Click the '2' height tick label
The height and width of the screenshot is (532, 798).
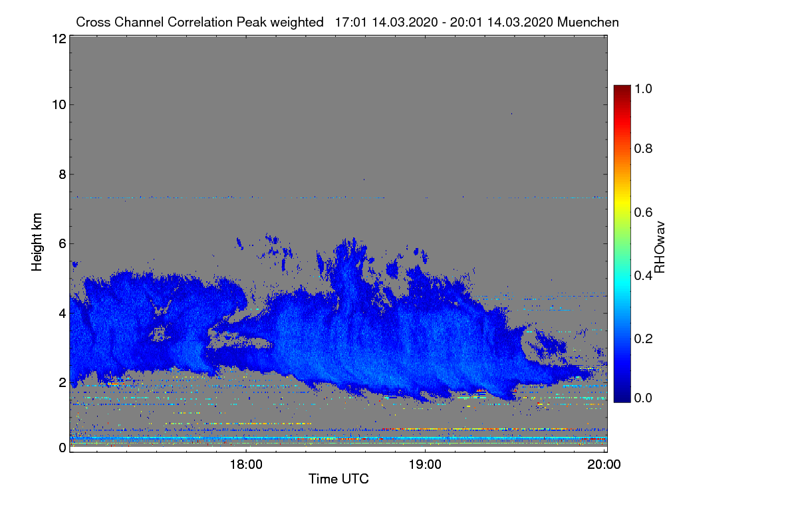click(x=62, y=382)
